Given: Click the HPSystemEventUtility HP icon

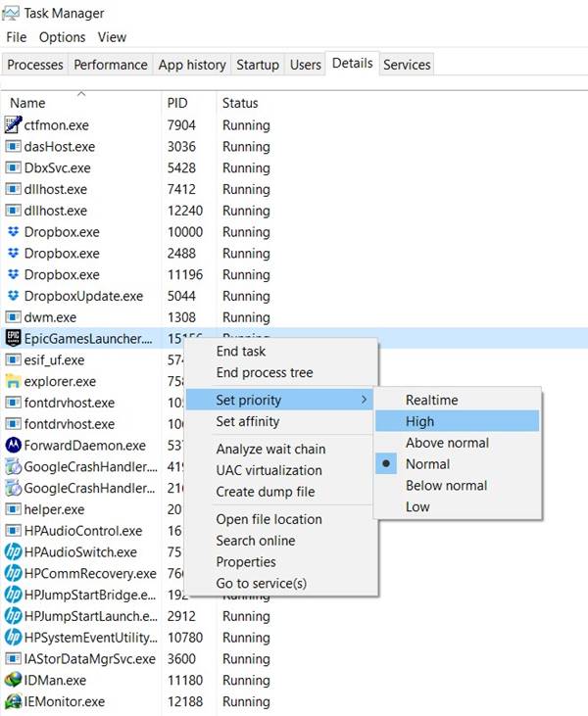Looking at the screenshot, I should (14, 637).
